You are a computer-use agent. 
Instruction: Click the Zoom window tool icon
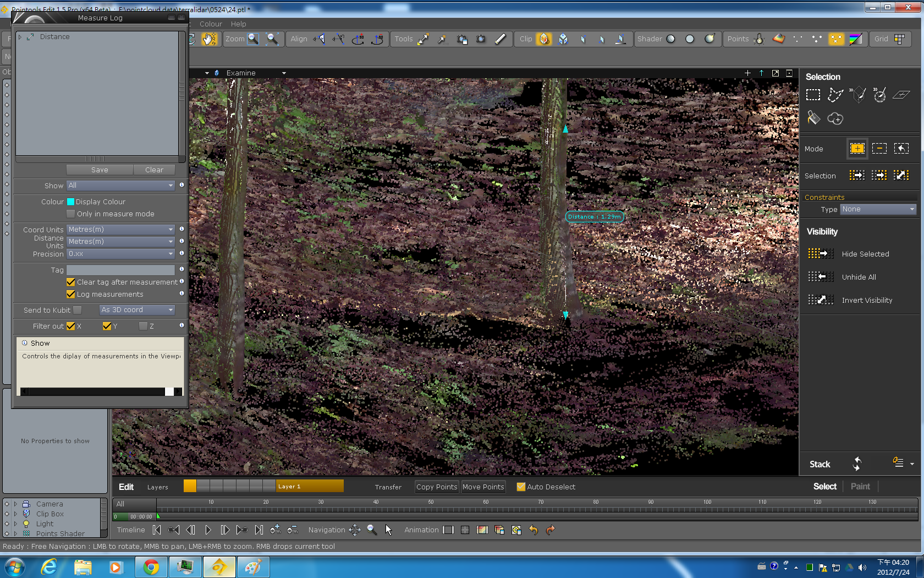(254, 39)
